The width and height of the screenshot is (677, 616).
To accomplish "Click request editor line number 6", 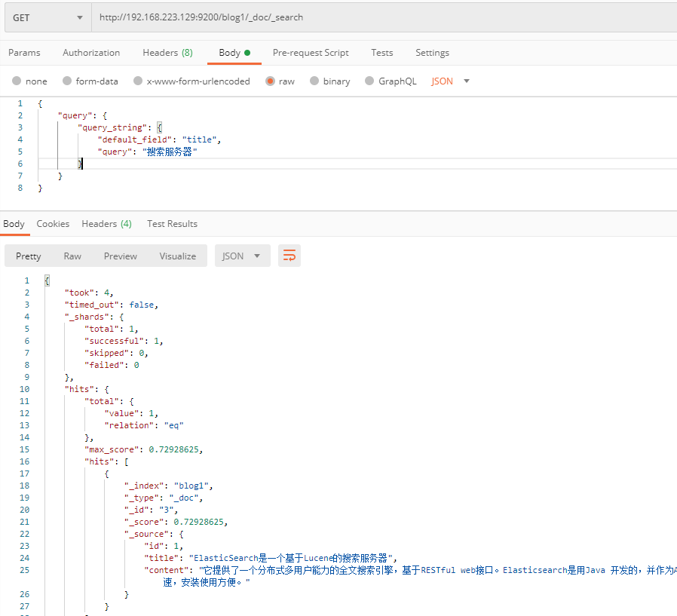I will pyautogui.click(x=20, y=164).
